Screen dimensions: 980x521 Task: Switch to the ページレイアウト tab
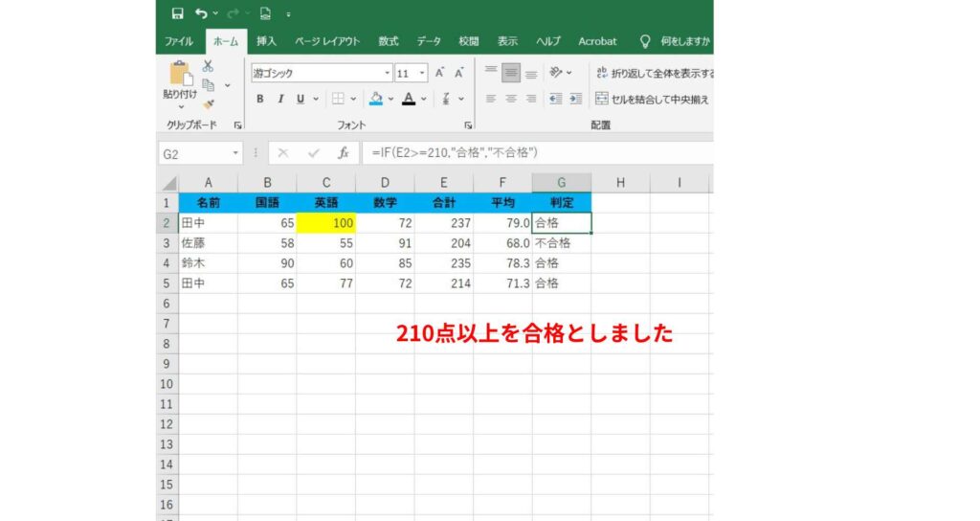[x=327, y=41]
